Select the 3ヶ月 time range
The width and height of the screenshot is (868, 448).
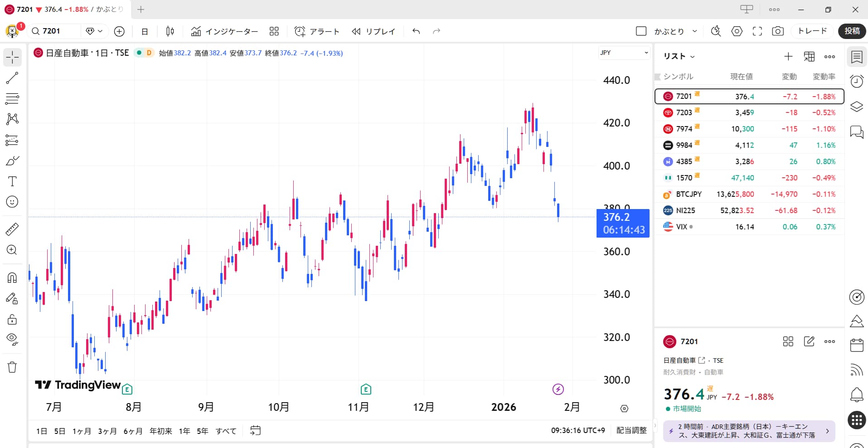pos(107,431)
